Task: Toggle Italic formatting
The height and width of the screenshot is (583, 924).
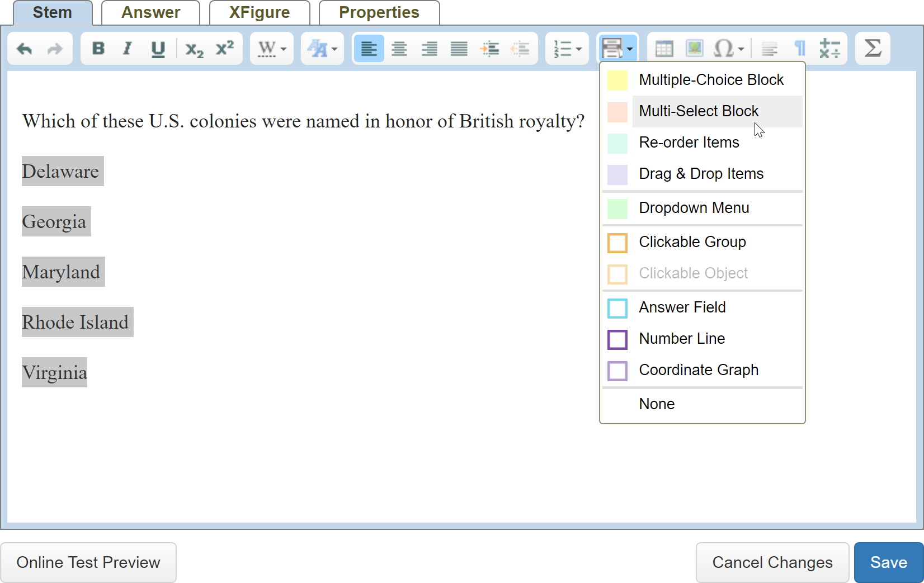Action: pos(128,49)
